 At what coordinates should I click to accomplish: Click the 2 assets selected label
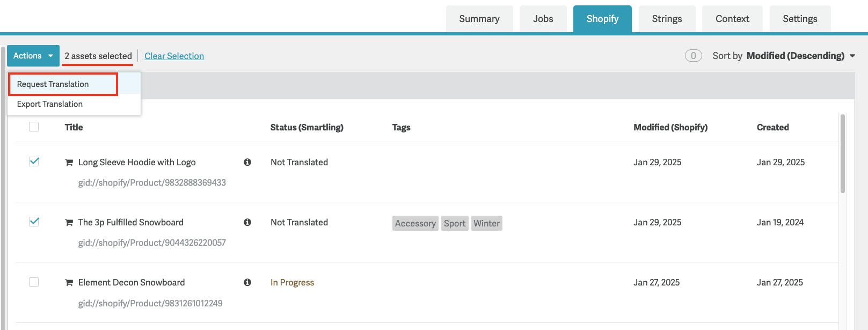(x=98, y=56)
